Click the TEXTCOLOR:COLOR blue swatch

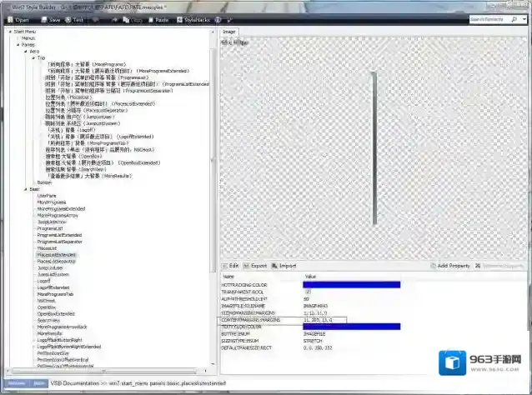[351, 326]
